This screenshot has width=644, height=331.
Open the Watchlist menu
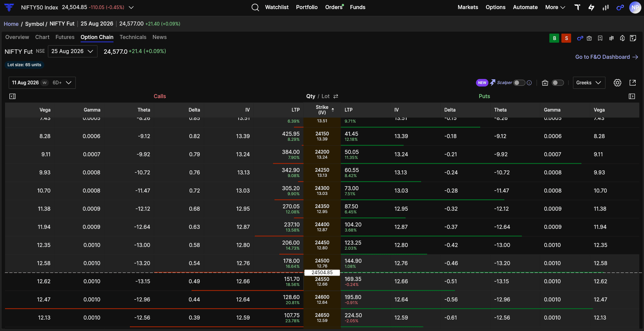[277, 7]
